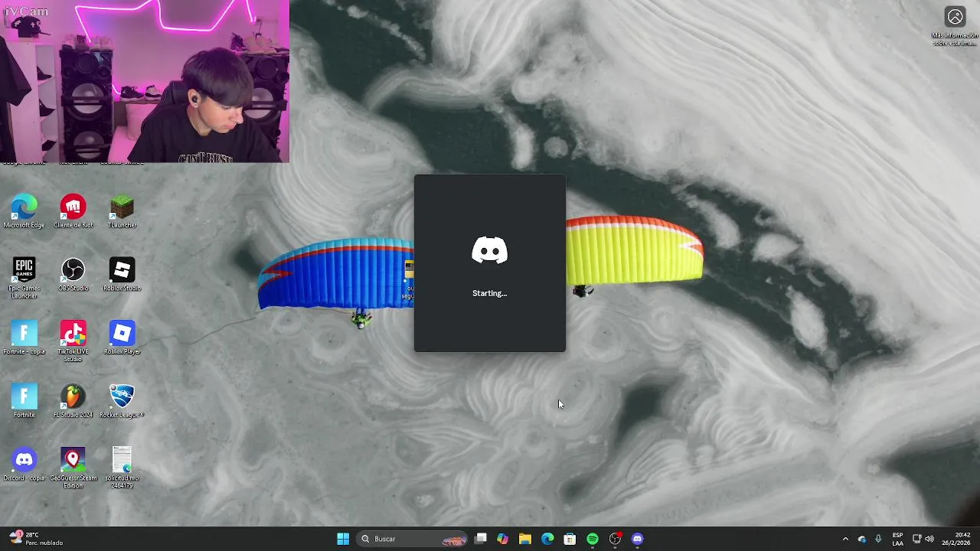Select the Discord - copia desktop icon
This screenshot has height=551, width=980.
point(24,465)
